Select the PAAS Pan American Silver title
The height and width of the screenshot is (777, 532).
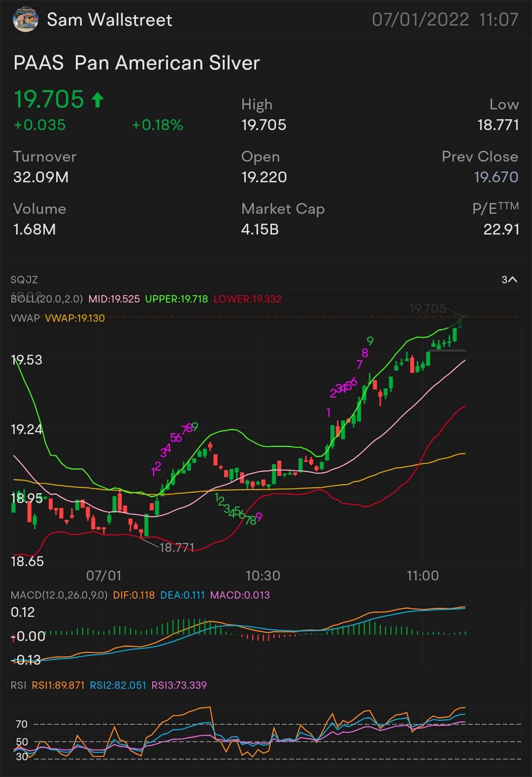(136, 63)
